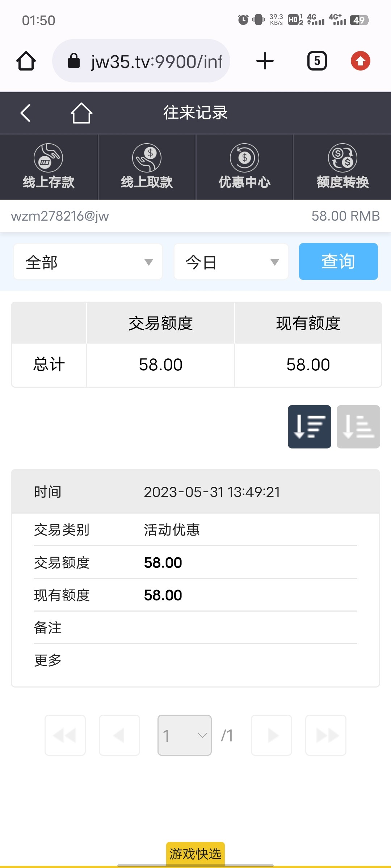This screenshot has width=391, height=868.
Task: Tap the red upload arrow icon
Action: (x=360, y=61)
